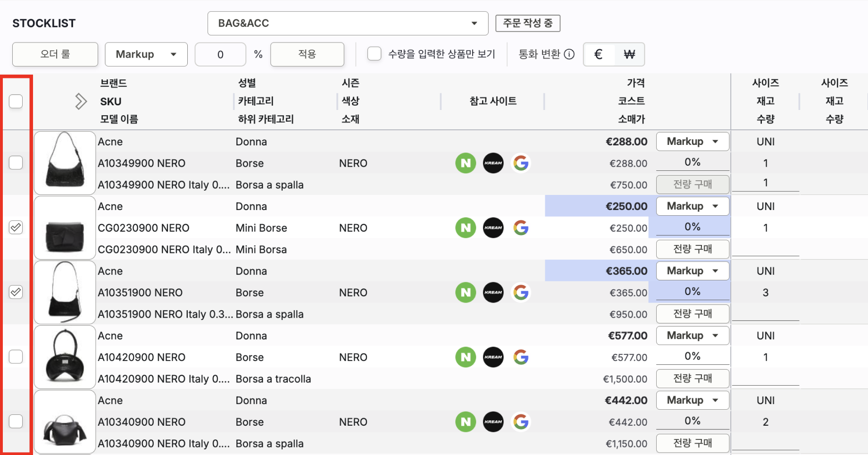Open the Markup dropdown in top toolbar
The height and width of the screenshot is (455, 868).
pos(146,54)
